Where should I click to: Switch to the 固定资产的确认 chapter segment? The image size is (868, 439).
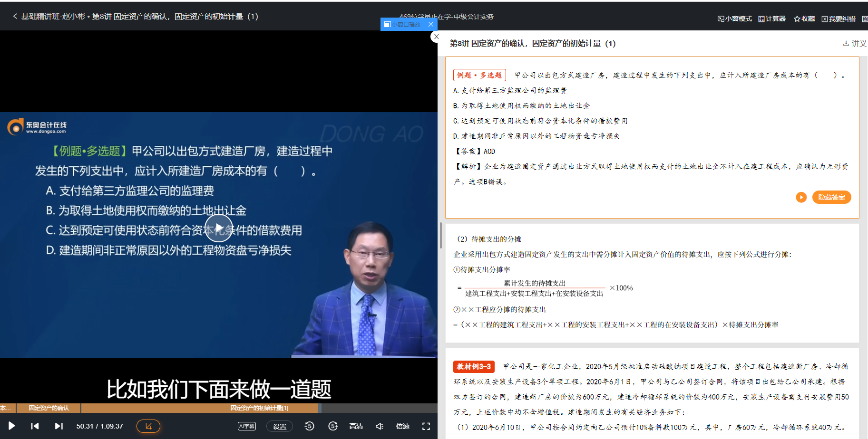click(x=49, y=408)
